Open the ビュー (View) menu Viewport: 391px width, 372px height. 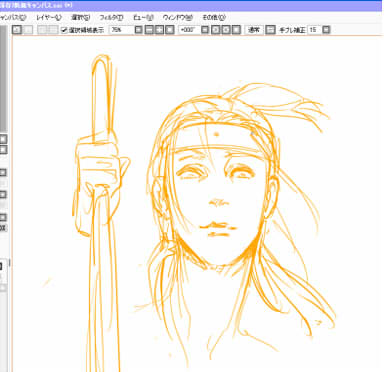(x=143, y=17)
